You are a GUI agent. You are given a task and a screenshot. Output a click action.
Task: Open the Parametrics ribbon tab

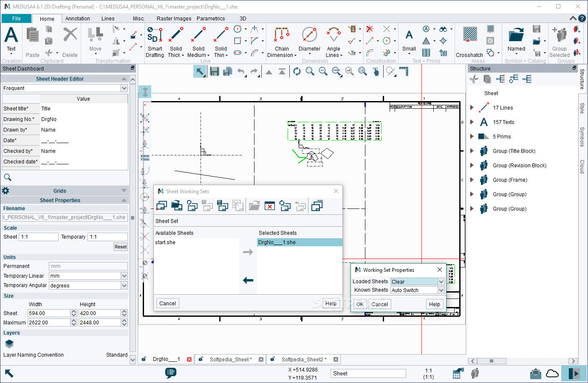[x=211, y=19]
